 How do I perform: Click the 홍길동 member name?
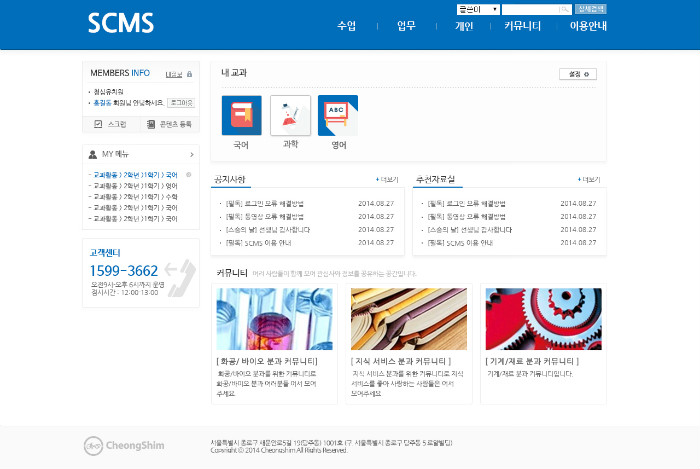point(102,103)
